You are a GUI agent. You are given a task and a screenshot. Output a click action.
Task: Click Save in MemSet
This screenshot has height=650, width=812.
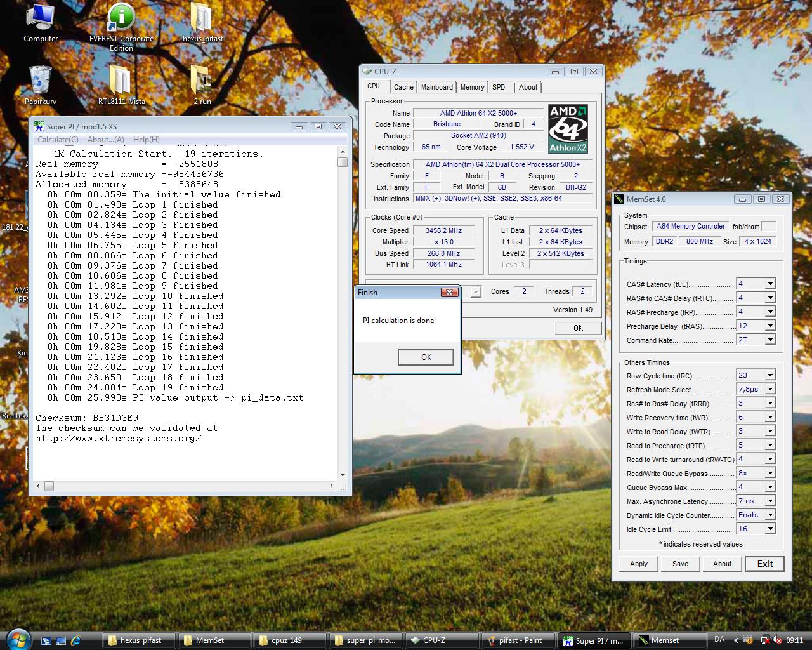click(x=681, y=564)
